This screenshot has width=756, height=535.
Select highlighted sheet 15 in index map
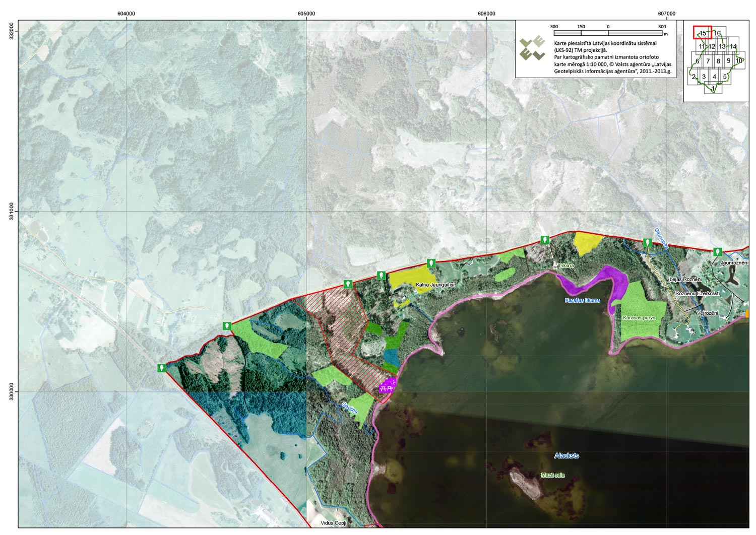702,33
